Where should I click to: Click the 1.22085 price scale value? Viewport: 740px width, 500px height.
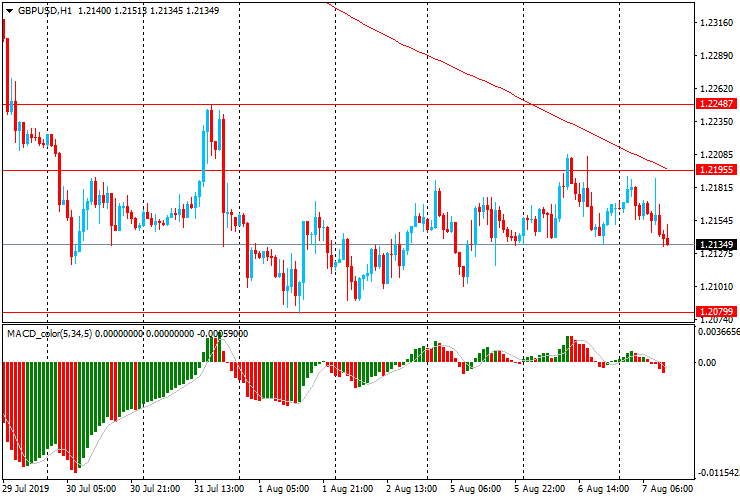click(x=717, y=155)
